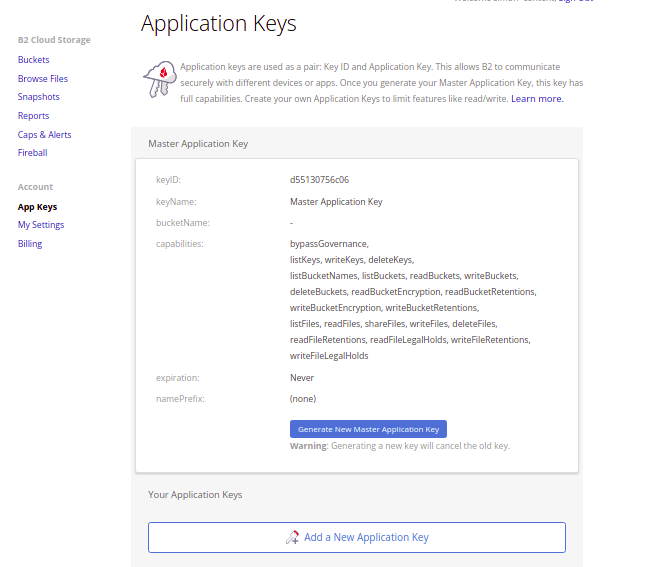Click the 'B2 Cloud Storage' sidebar heading

(x=54, y=40)
